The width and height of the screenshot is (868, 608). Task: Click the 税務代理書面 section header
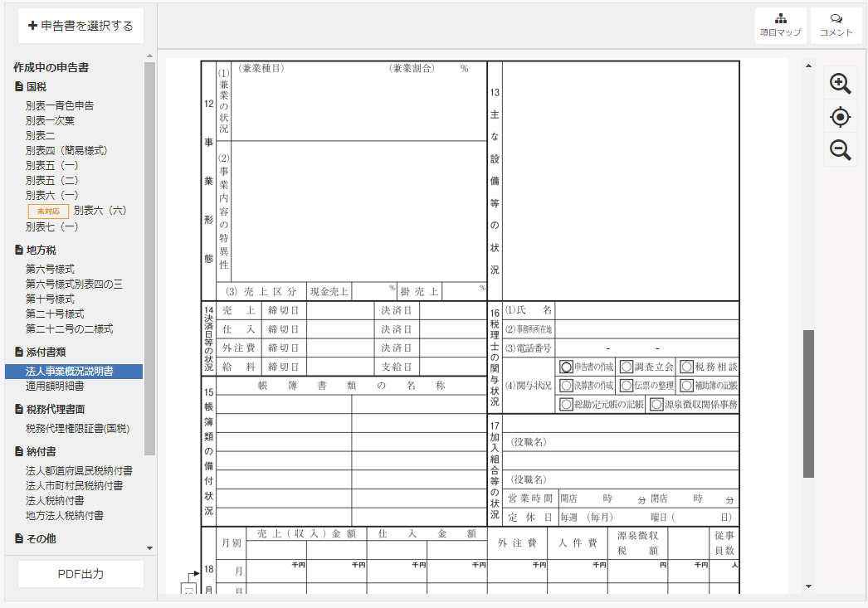[x=51, y=410]
